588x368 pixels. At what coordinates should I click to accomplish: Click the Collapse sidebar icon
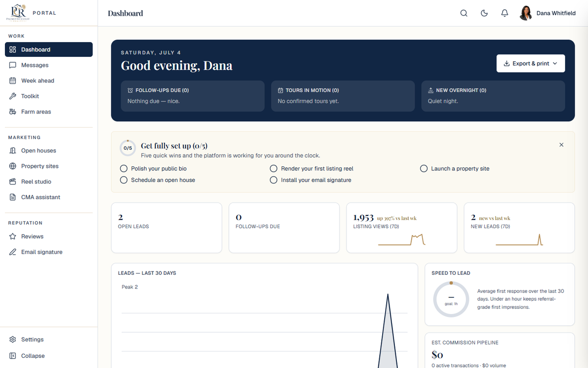(x=13, y=356)
